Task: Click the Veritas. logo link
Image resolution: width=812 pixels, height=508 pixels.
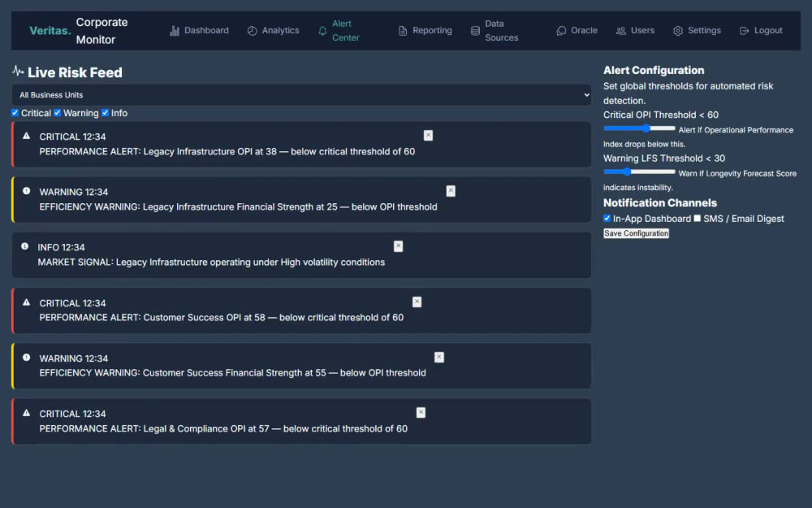Action: (x=50, y=31)
